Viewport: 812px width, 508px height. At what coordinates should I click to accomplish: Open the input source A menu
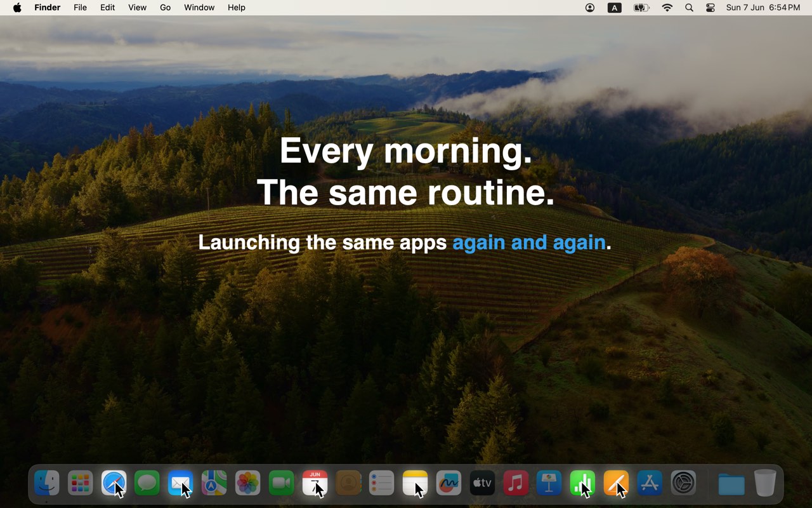(x=615, y=8)
